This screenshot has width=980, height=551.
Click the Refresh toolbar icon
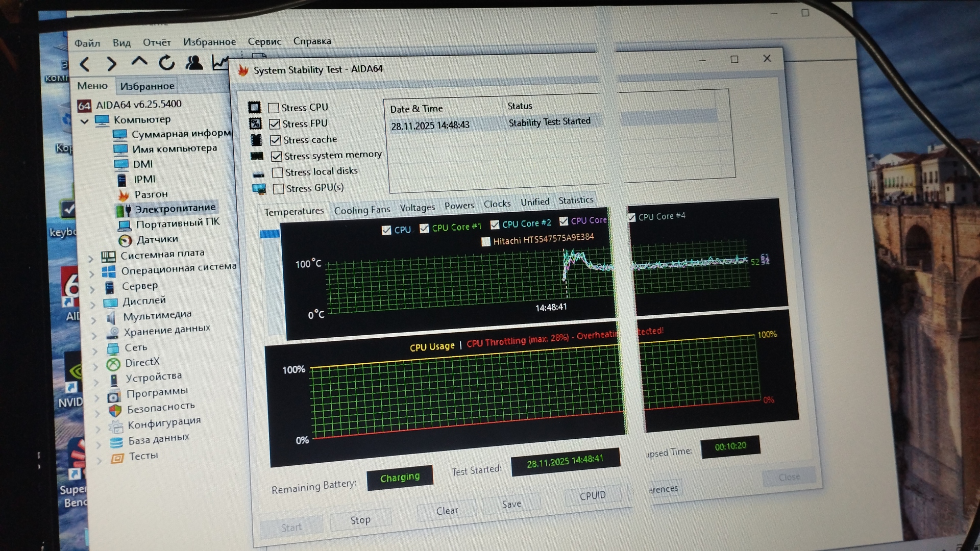pos(166,63)
